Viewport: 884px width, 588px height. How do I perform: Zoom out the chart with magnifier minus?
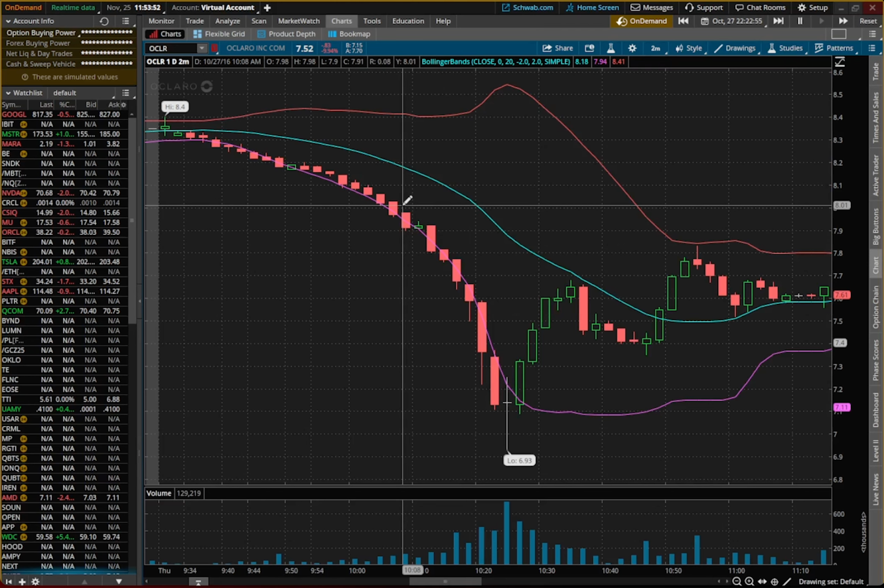click(x=736, y=581)
